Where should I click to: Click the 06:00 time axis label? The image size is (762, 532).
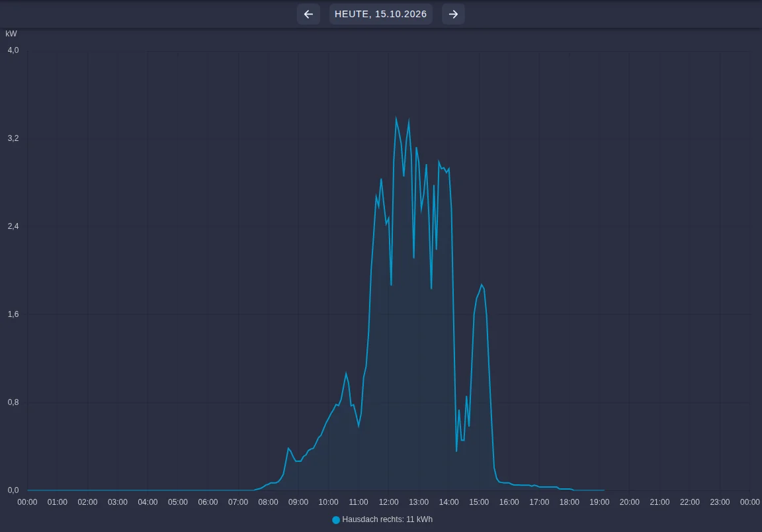pyautogui.click(x=208, y=502)
